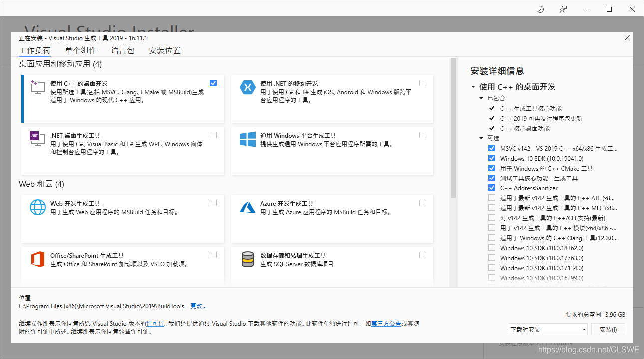Click the C++ desktop development workload icon
Screen dimensions: 644x359
[38, 87]
